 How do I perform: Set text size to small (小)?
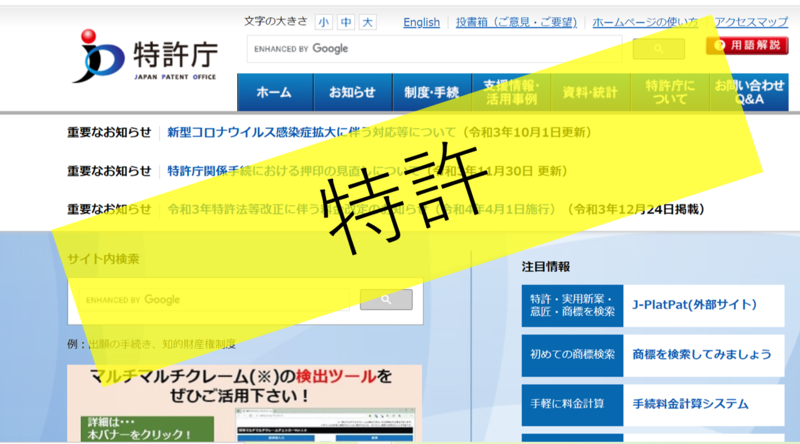[324, 22]
